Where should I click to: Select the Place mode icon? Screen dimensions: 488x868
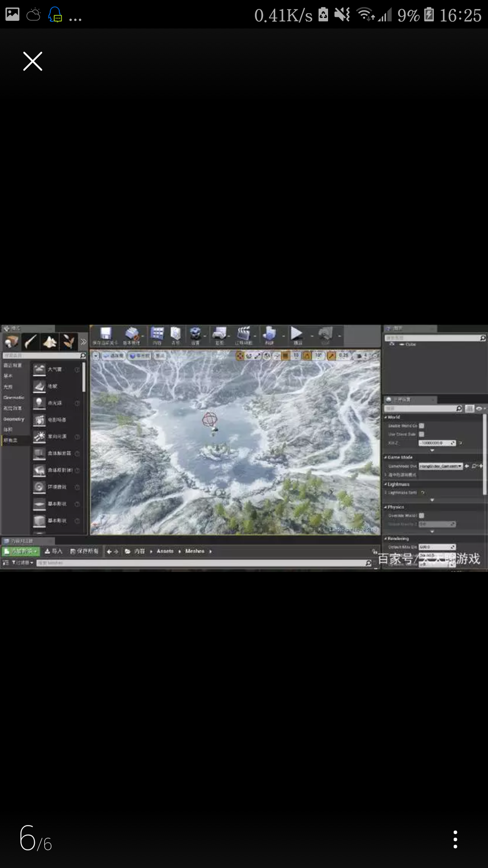(11, 342)
